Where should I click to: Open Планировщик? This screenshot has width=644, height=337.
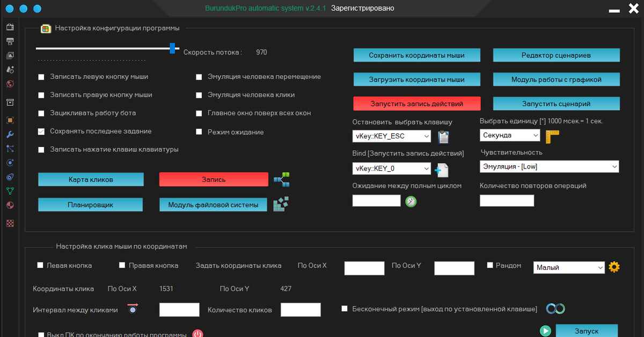coord(91,204)
